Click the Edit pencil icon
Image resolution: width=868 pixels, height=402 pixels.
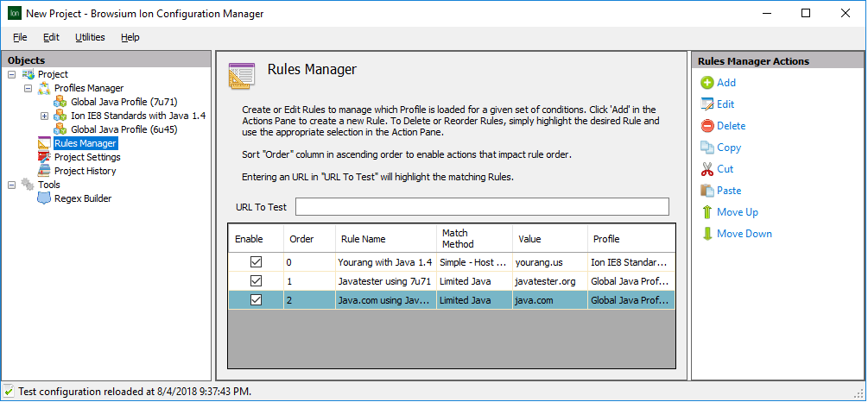pyautogui.click(x=706, y=104)
